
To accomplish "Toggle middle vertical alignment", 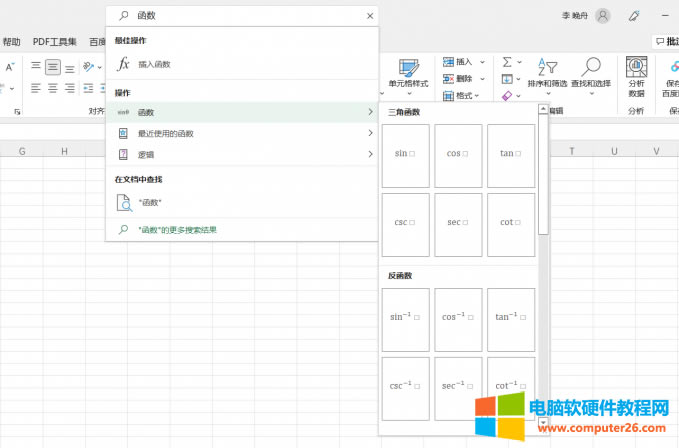I will [53, 67].
